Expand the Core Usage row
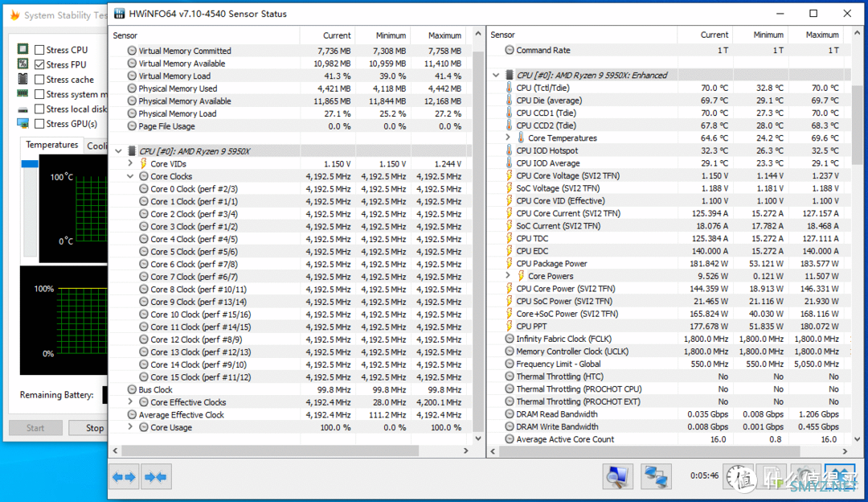Viewport: 868px width, 502px height. point(130,426)
